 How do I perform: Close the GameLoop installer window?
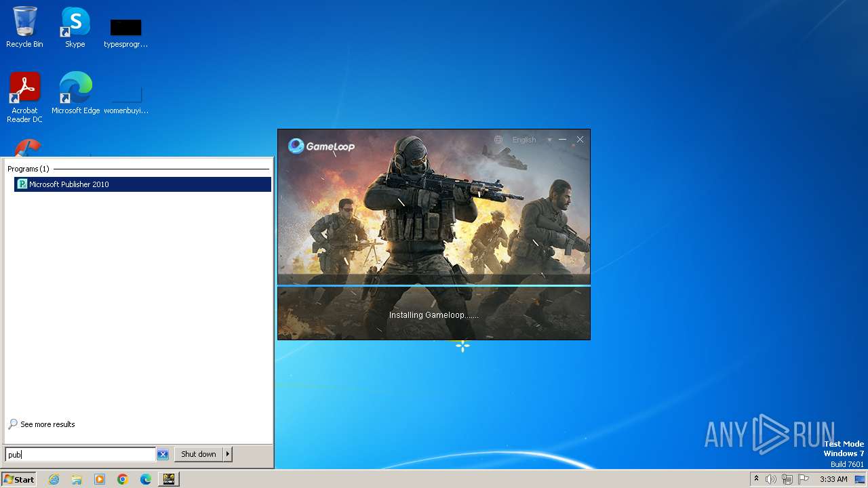580,140
